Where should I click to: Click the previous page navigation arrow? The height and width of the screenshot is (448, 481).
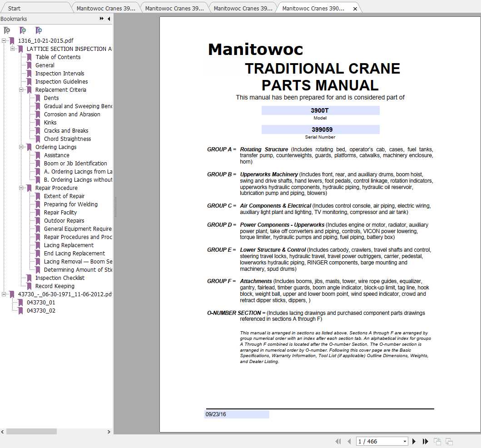pyautogui.click(x=349, y=441)
